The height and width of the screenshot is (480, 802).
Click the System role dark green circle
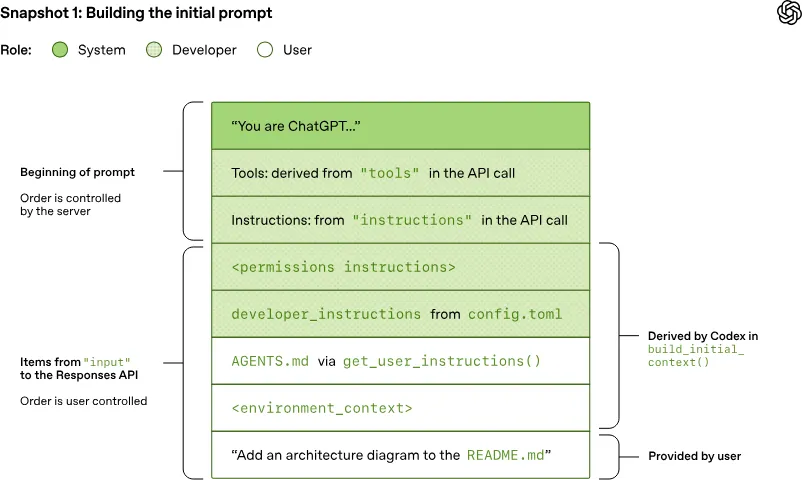click(x=60, y=50)
